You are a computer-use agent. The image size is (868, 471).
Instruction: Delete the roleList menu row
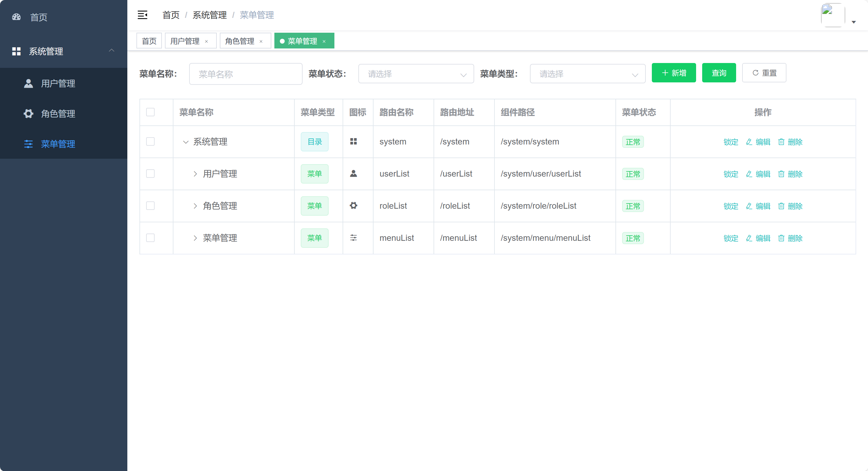(x=790, y=206)
